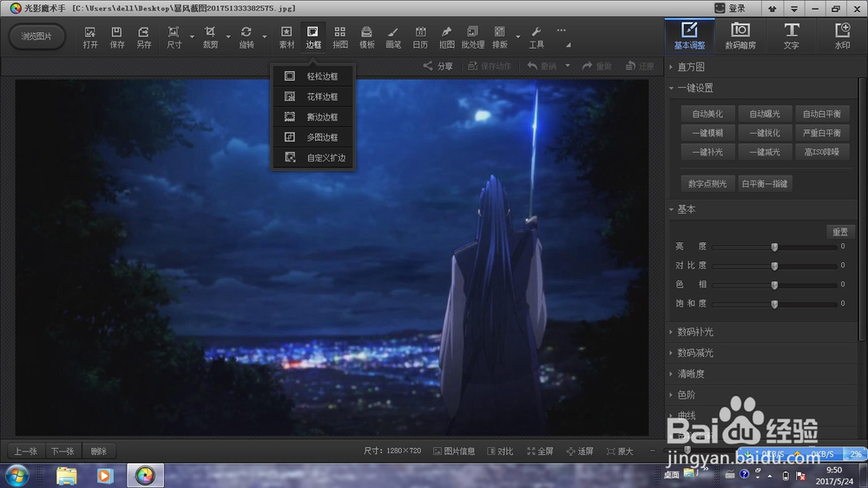Apply 自动曝光 auto exposure

(x=765, y=114)
